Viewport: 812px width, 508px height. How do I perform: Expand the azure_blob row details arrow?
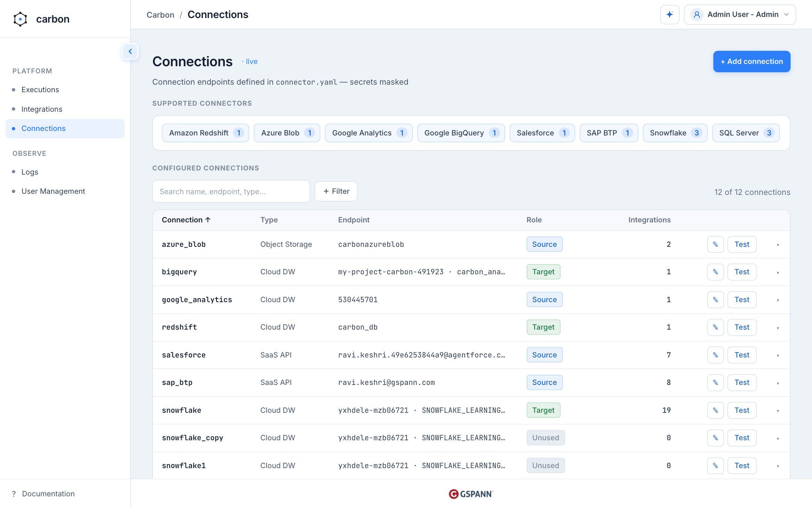click(778, 245)
